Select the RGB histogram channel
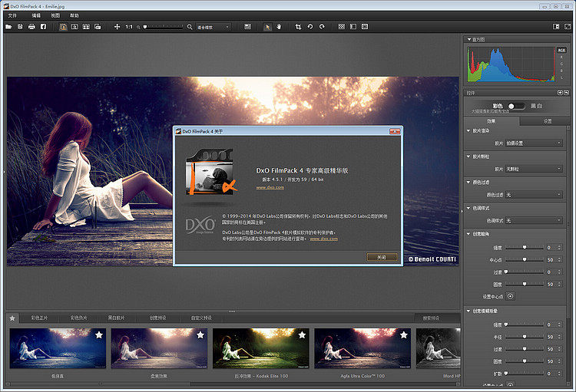The width and height of the screenshot is (576, 392). (x=561, y=51)
